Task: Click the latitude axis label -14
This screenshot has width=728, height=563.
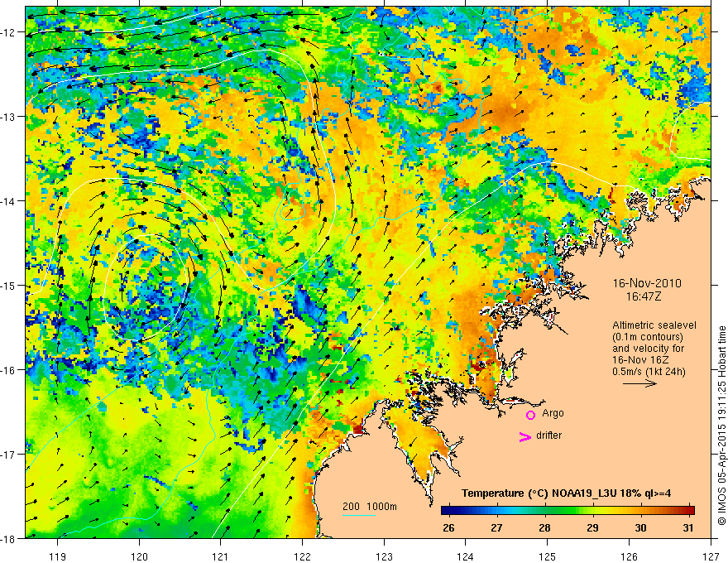Action: (9, 201)
